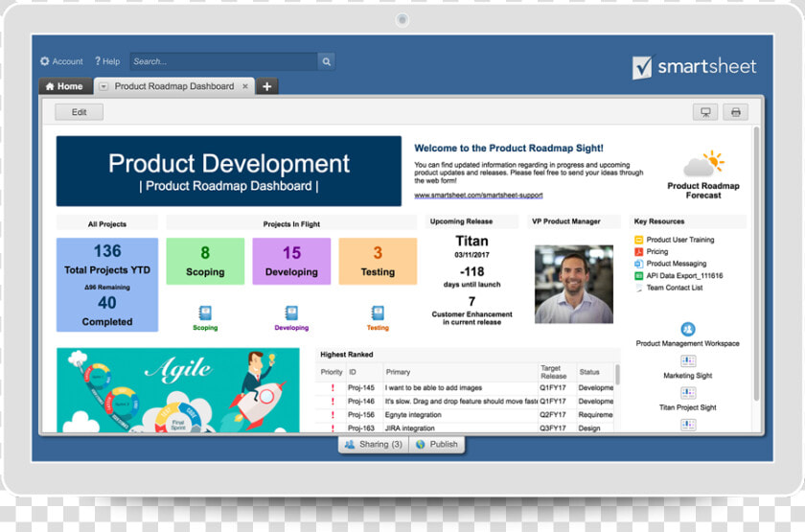Click the 136 Total Projects YTD tile
The image size is (805, 532).
(x=107, y=285)
